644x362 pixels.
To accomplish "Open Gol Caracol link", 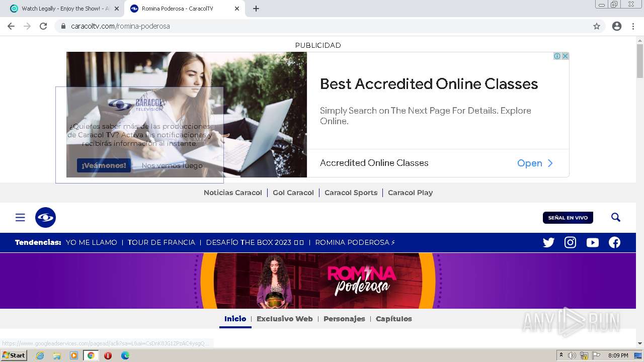I will point(293,193).
